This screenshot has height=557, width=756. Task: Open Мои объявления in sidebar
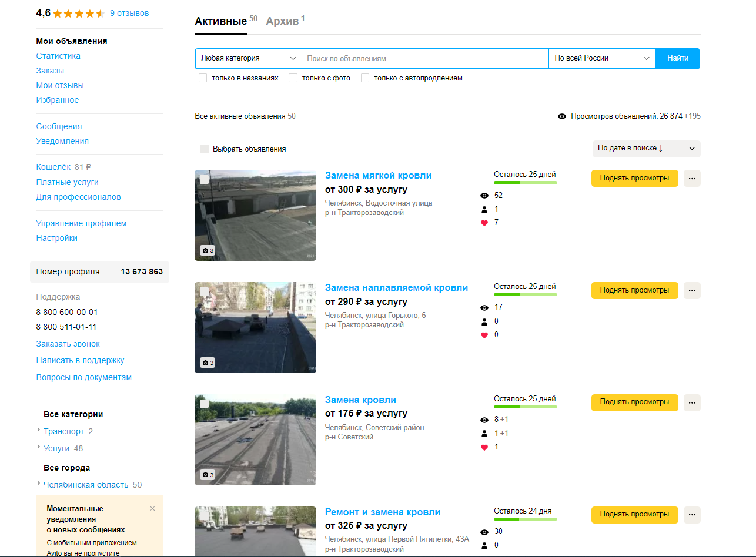[72, 41]
